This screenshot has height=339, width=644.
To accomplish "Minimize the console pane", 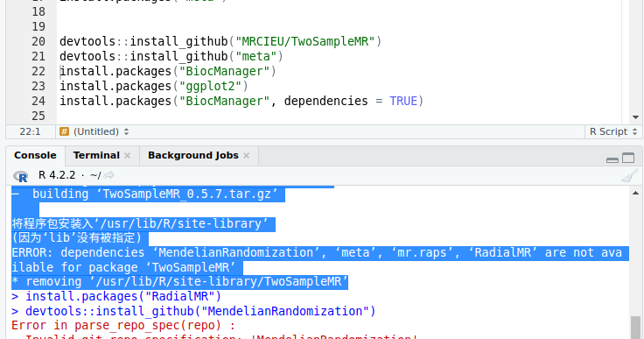I will click(x=612, y=159).
